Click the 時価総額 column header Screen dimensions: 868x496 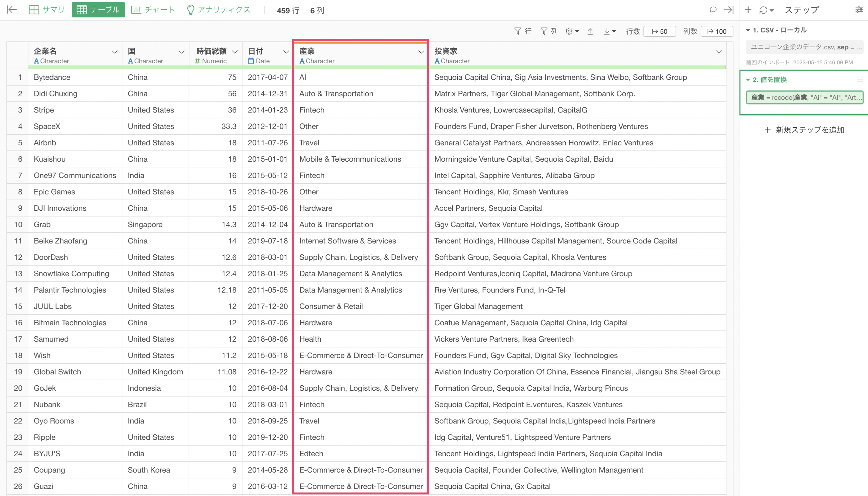pyautogui.click(x=215, y=55)
